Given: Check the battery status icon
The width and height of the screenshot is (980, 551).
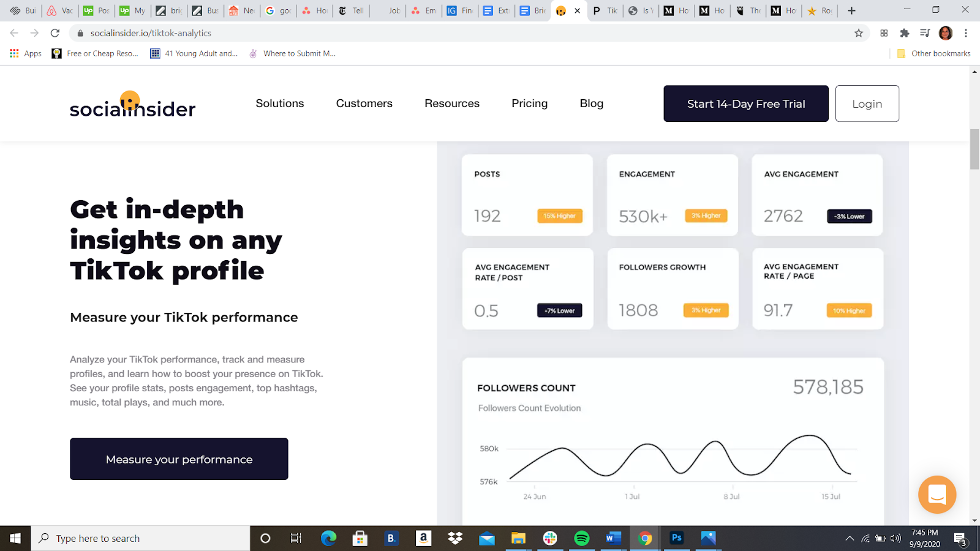Looking at the screenshot, I should coord(880,538).
